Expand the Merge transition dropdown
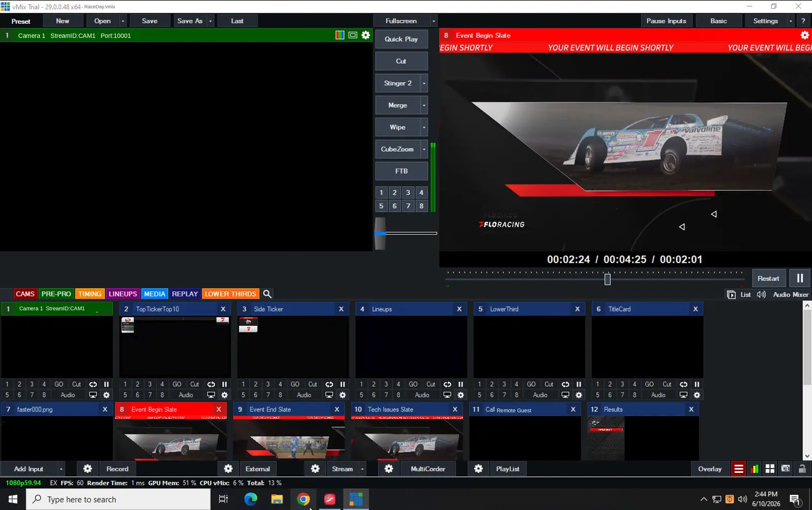The height and width of the screenshot is (510, 812). [424, 105]
